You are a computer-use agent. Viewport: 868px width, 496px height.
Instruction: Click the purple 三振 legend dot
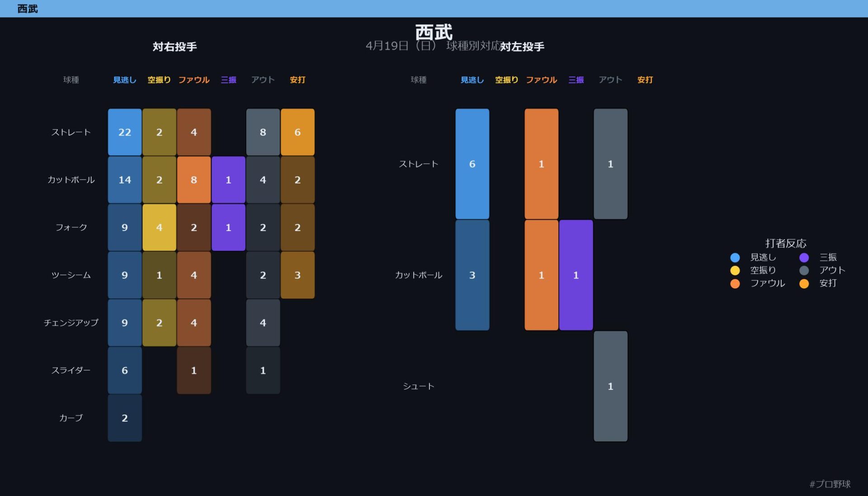point(804,257)
